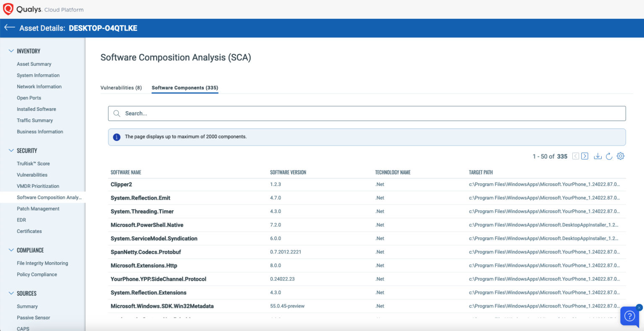The height and width of the screenshot is (331, 644).
Task: Refresh the components table
Action: click(609, 156)
